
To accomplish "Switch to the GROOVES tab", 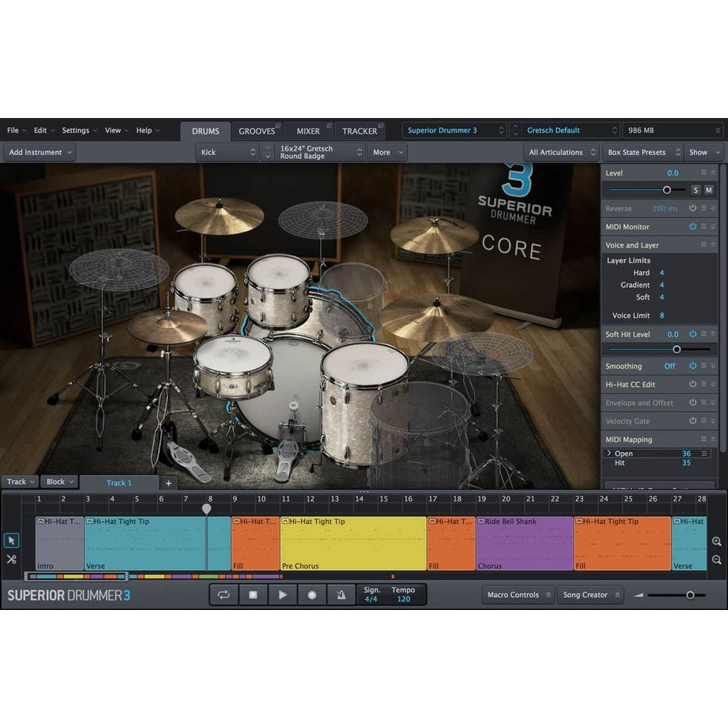I will click(257, 132).
